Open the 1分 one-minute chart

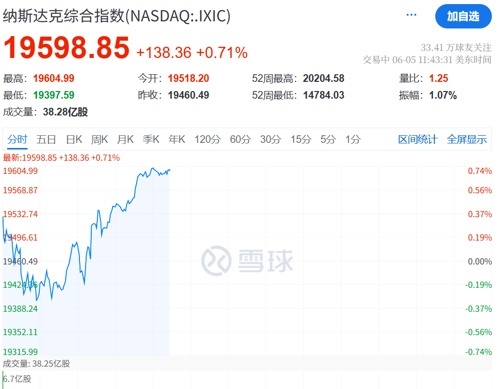click(353, 139)
